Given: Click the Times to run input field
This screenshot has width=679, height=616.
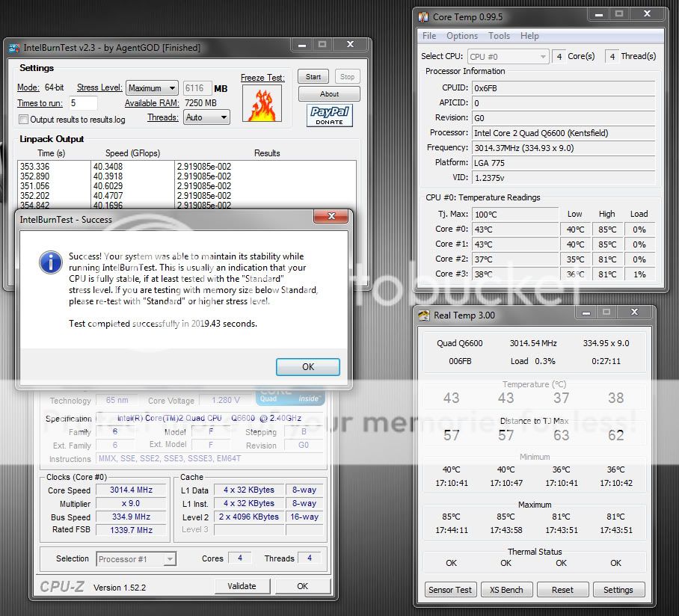Looking at the screenshot, I should 82,103.
